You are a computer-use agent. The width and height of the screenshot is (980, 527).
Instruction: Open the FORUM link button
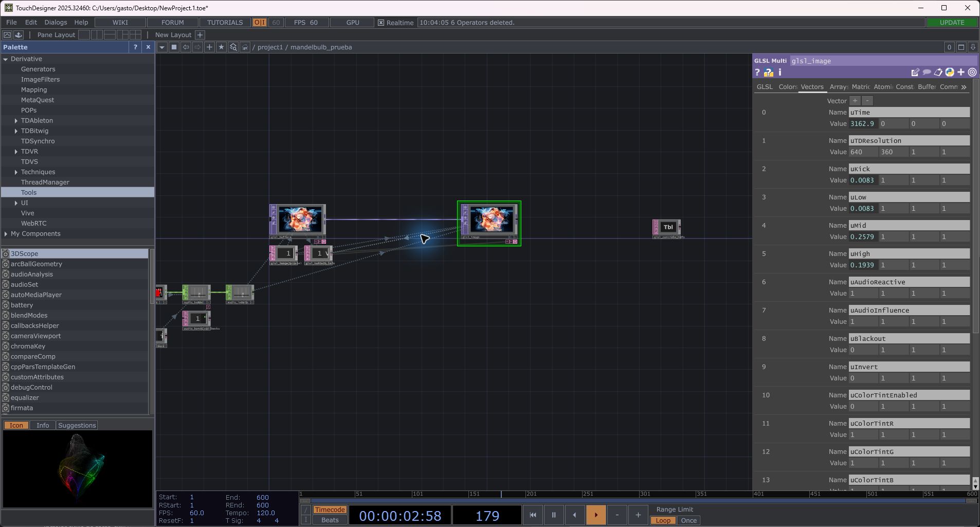173,23
